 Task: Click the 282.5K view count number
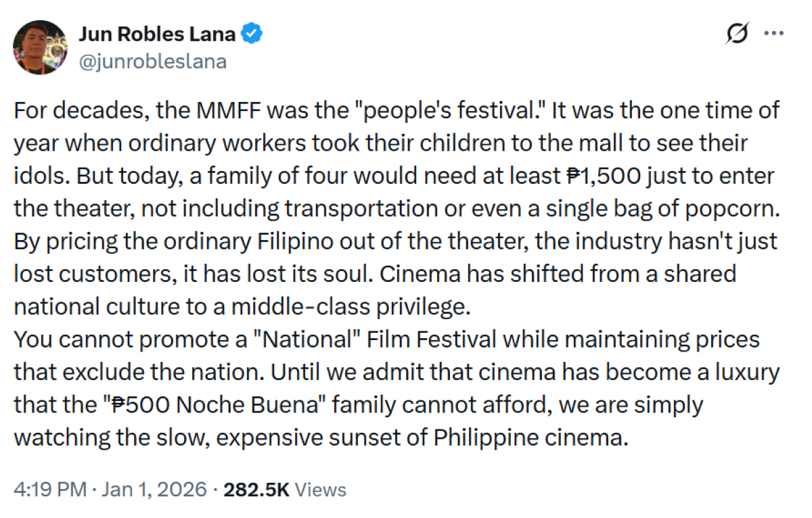click(256, 489)
